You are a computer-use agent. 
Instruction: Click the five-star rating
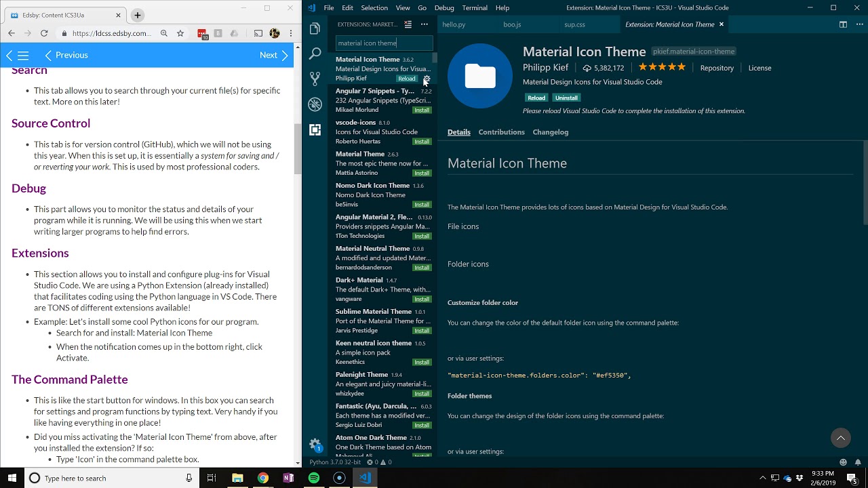point(662,67)
